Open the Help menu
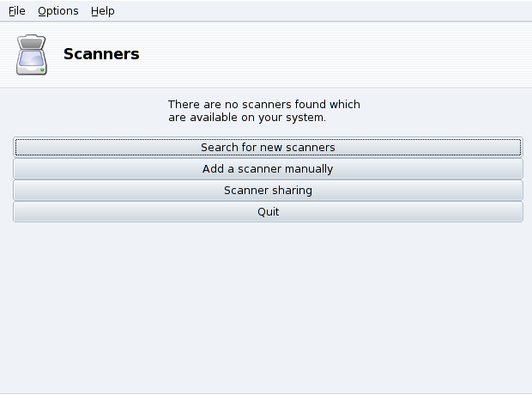 pos(102,11)
